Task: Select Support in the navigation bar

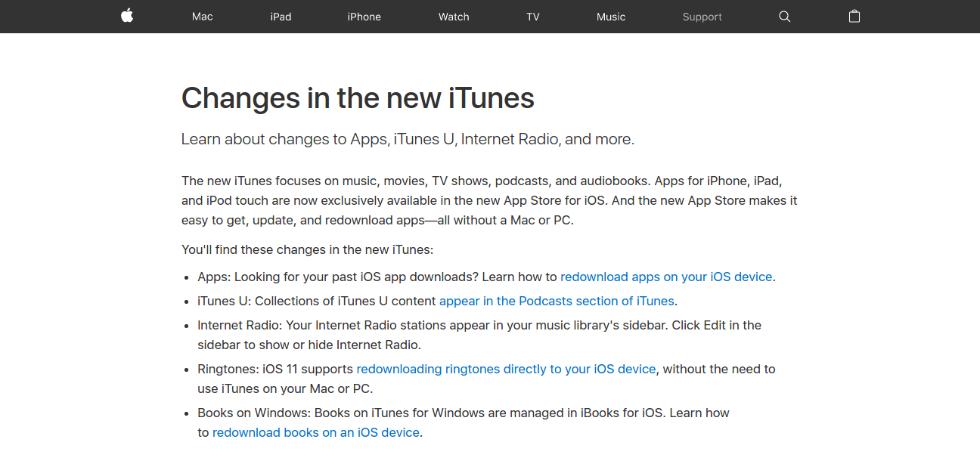Action: (x=702, y=17)
